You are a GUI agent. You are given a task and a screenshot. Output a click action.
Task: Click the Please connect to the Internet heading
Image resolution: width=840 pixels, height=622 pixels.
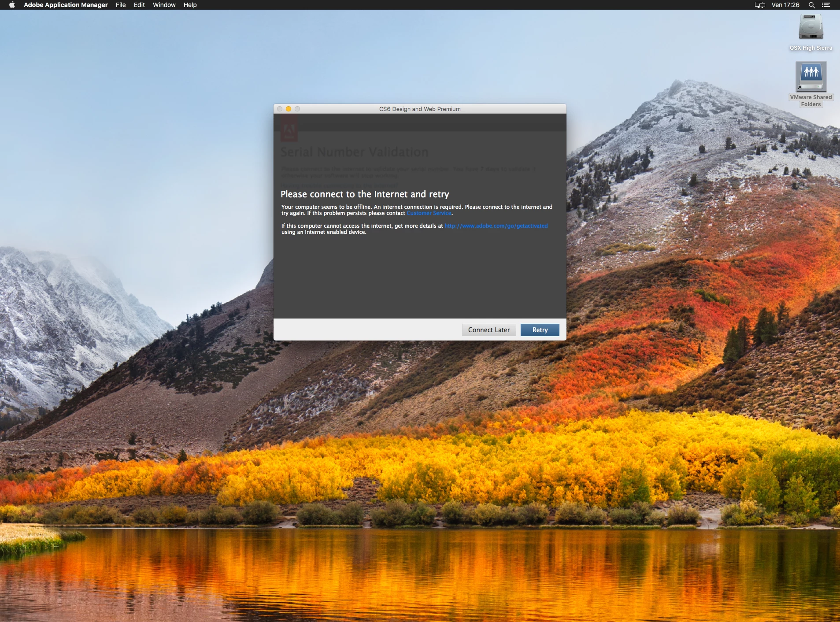pyautogui.click(x=365, y=194)
